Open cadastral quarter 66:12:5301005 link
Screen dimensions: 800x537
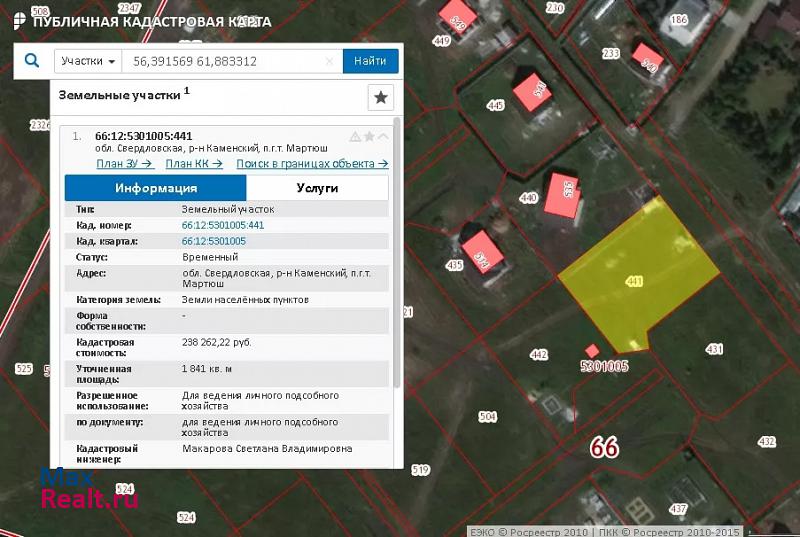pyautogui.click(x=213, y=241)
